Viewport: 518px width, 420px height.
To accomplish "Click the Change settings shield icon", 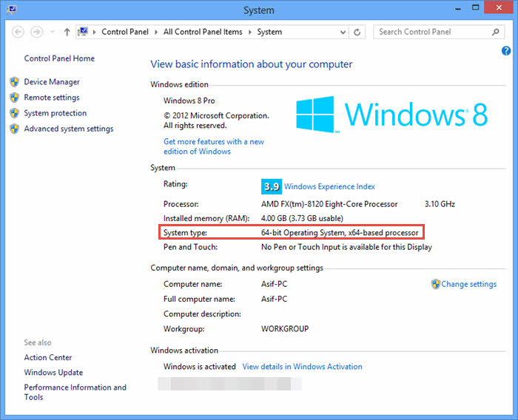I will 435,284.
